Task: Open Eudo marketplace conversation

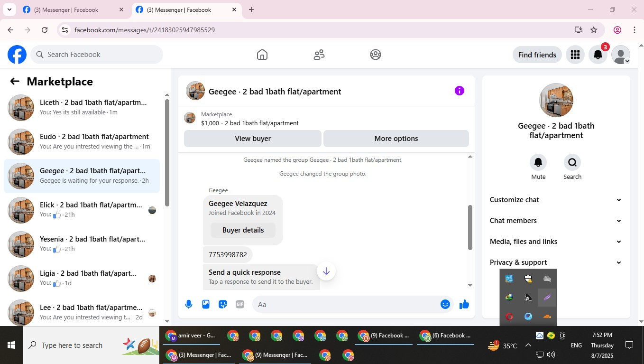Action: click(x=82, y=141)
